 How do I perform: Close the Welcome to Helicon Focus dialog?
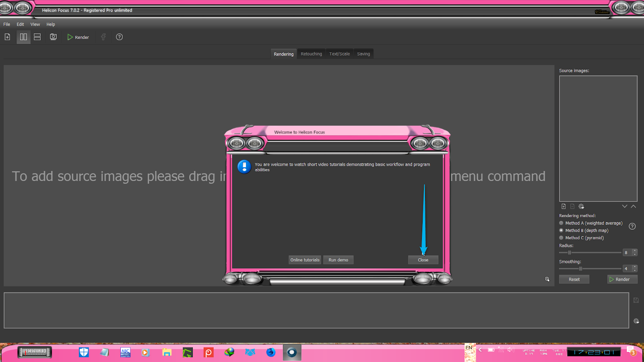[x=423, y=260]
